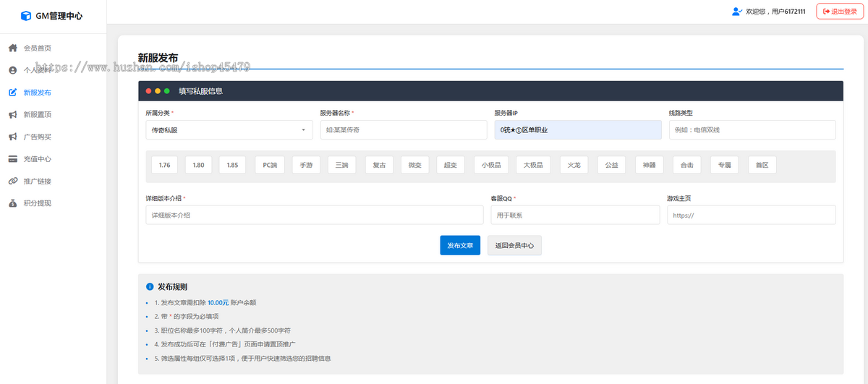
Task: Click the 填写私服信息 header title
Action: (201, 91)
